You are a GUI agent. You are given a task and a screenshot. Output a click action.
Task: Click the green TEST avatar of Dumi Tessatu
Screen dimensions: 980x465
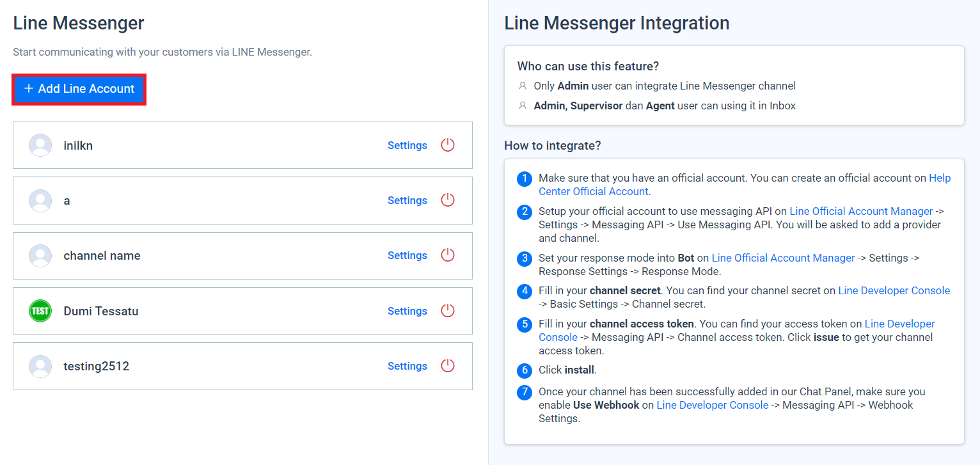(x=40, y=311)
